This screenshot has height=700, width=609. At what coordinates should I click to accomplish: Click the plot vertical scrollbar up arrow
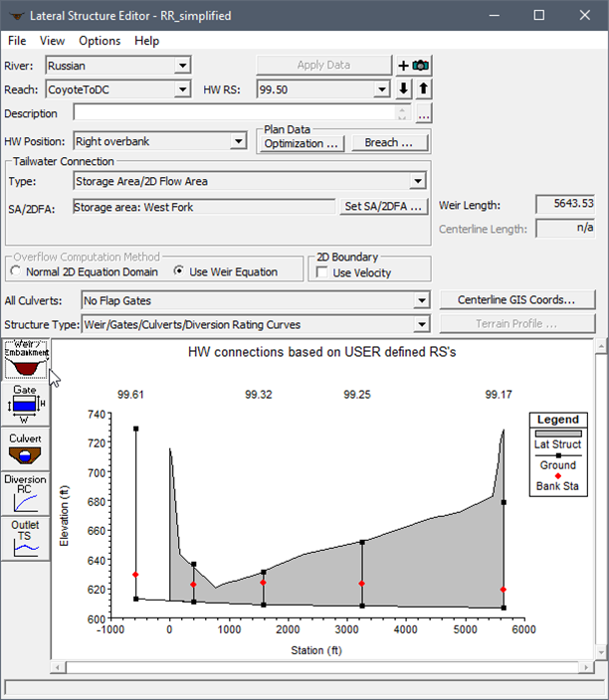click(601, 346)
